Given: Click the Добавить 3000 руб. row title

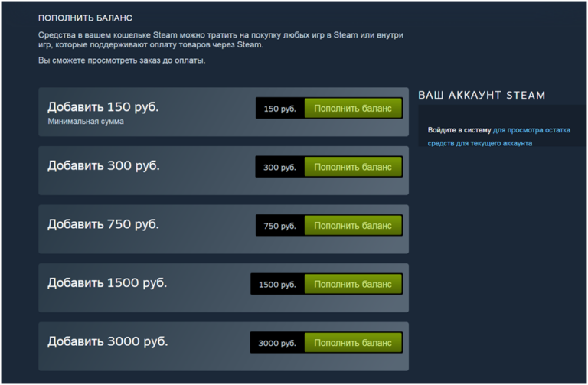Looking at the screenshot, I should coord(108,341).
